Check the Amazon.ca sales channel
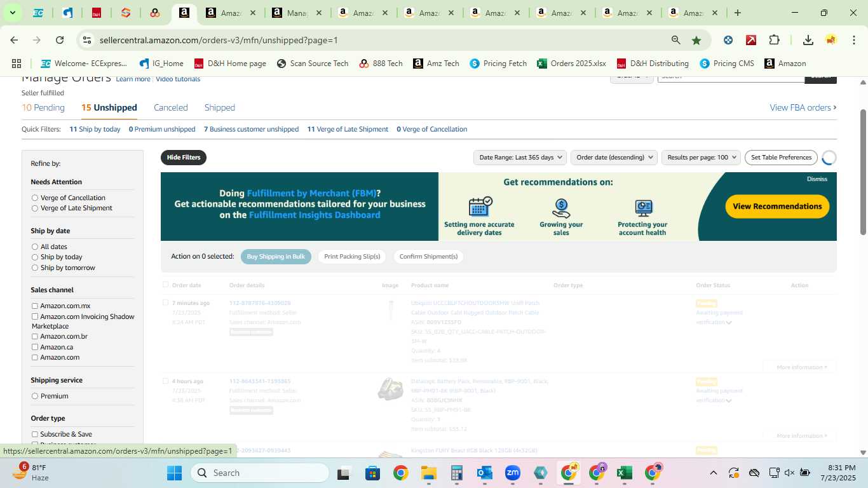 coord(35,347)
